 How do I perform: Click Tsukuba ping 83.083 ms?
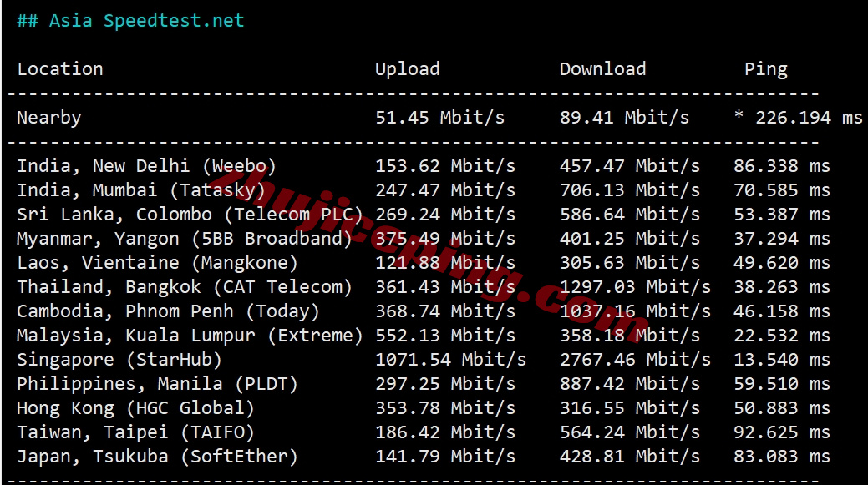782,457
